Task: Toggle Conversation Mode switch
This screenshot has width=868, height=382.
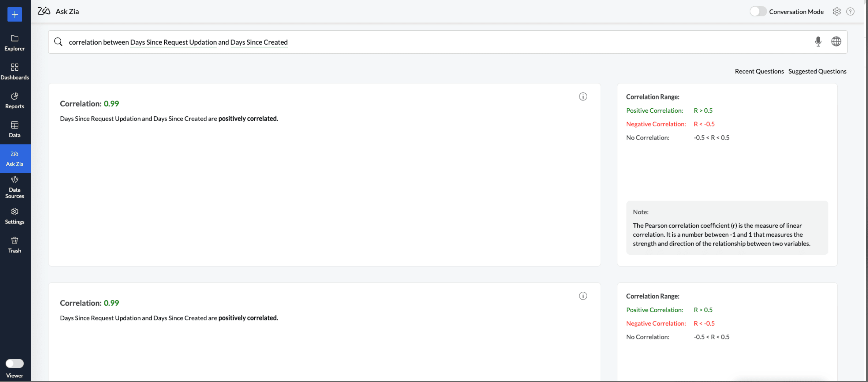Action: coord(758,12)
